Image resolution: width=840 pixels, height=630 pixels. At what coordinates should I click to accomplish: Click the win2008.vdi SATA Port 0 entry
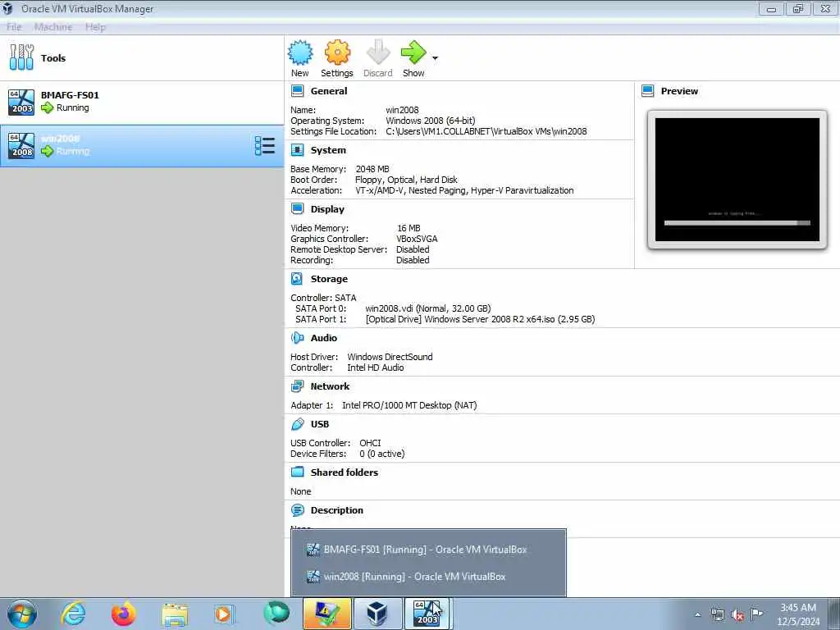[x=427, y=308]
